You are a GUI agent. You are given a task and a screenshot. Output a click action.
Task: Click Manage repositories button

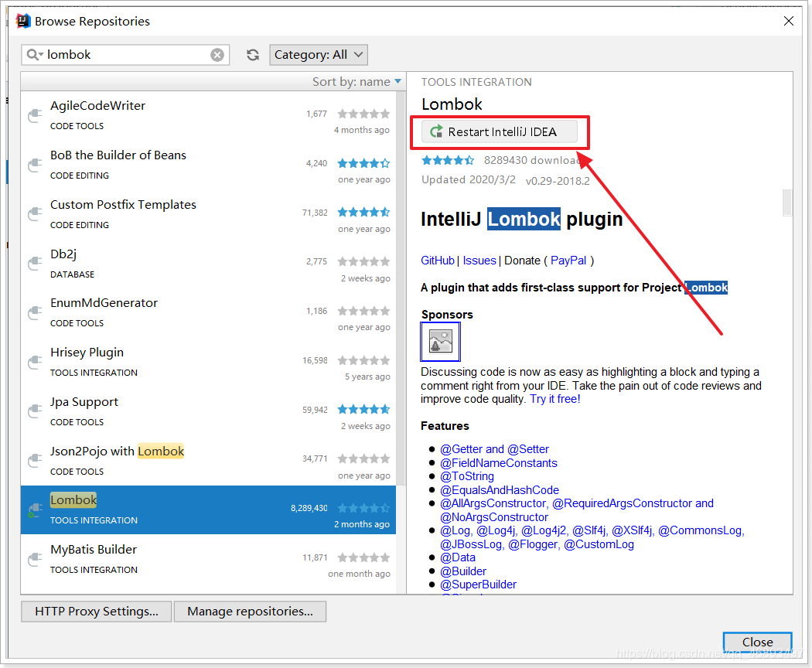250,612
